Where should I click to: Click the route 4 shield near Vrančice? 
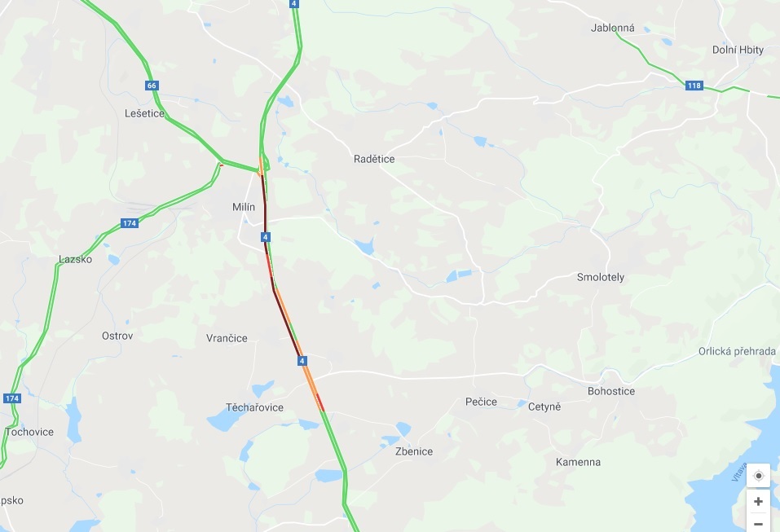[x=302, y=360]
